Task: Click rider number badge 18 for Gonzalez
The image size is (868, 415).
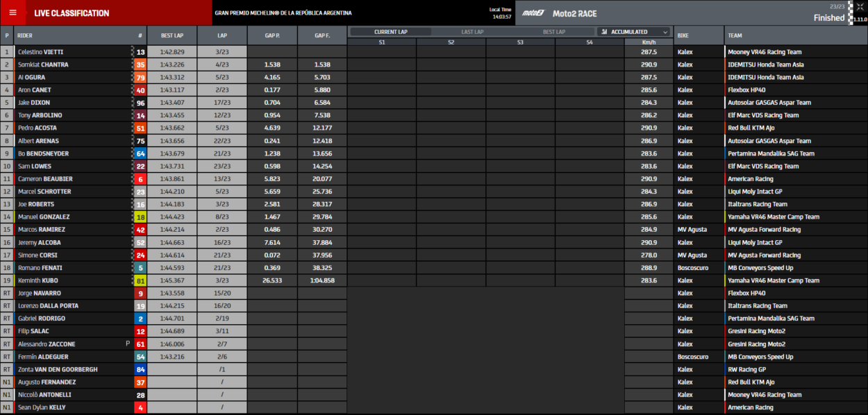Action: coord(140,217)
